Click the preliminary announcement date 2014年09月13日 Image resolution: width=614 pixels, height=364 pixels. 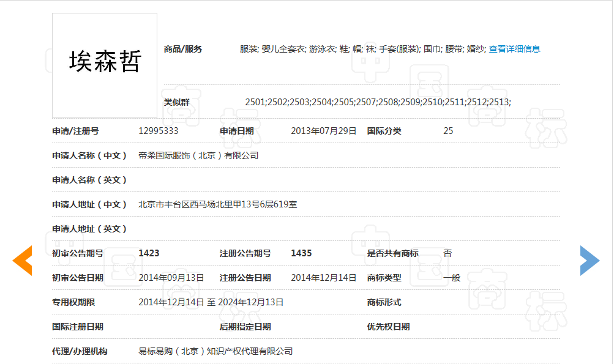171,278
